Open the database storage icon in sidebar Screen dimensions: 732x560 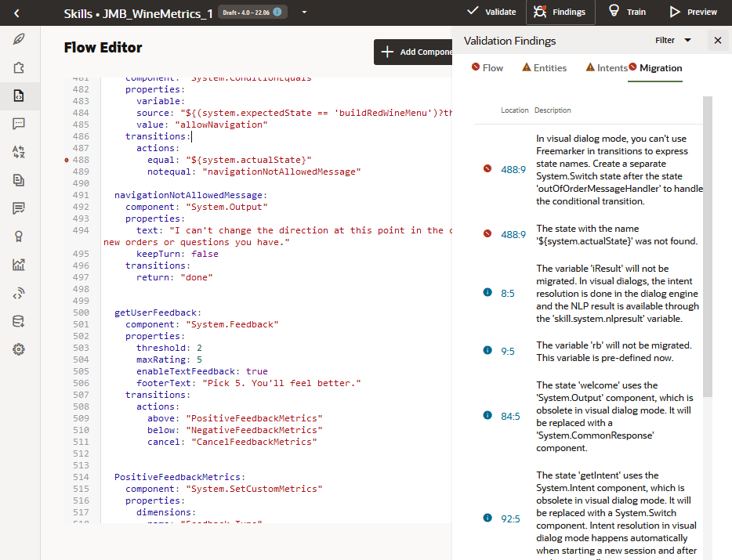[20, 321]
